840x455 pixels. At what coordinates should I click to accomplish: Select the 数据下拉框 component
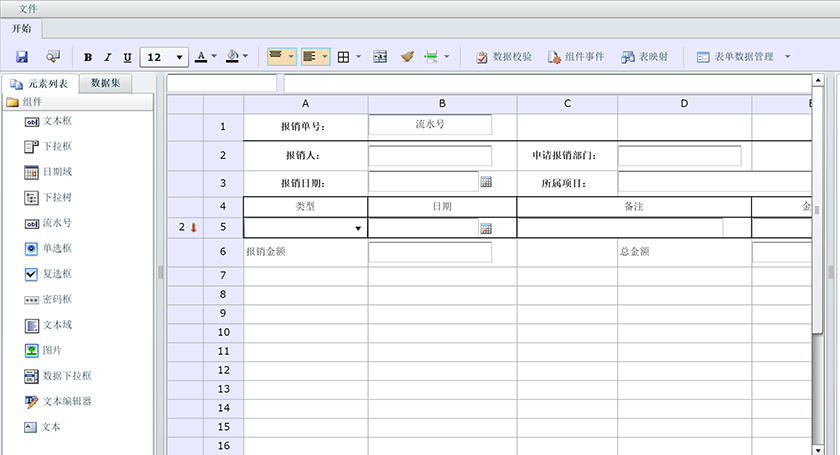[58, 376]
